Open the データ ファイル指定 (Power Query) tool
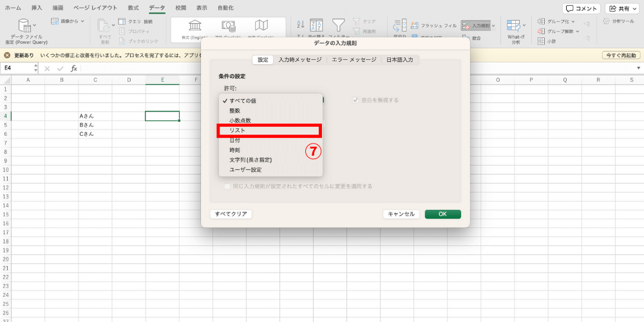The width and height of the screenshot is (644, 322). 26,31
